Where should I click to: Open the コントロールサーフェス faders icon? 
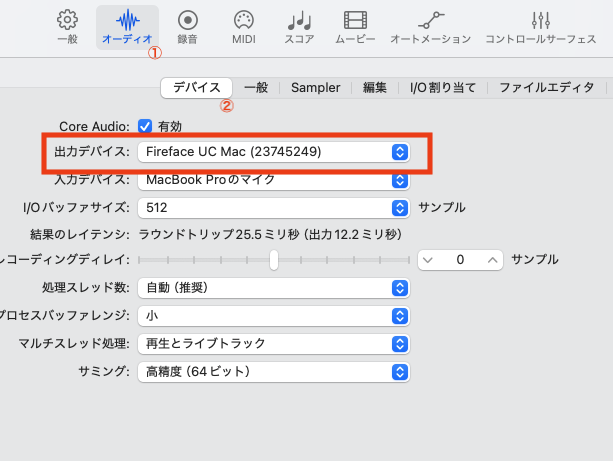541,27
